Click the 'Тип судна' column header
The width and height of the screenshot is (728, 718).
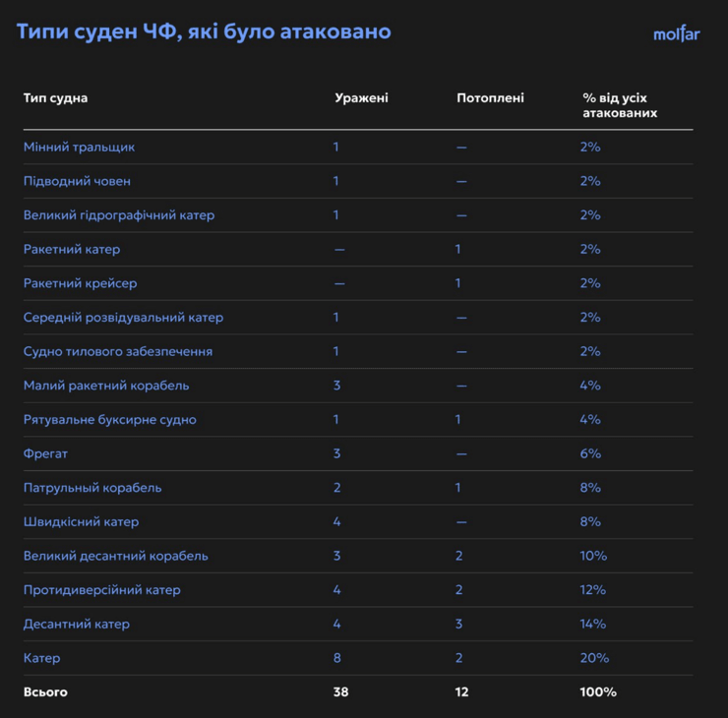(55, 98)
